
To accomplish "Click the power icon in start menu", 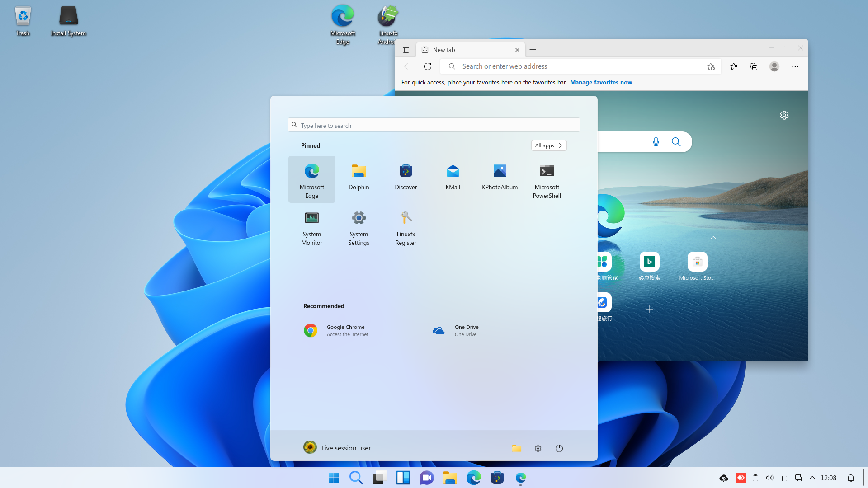I will pos(559,448).
